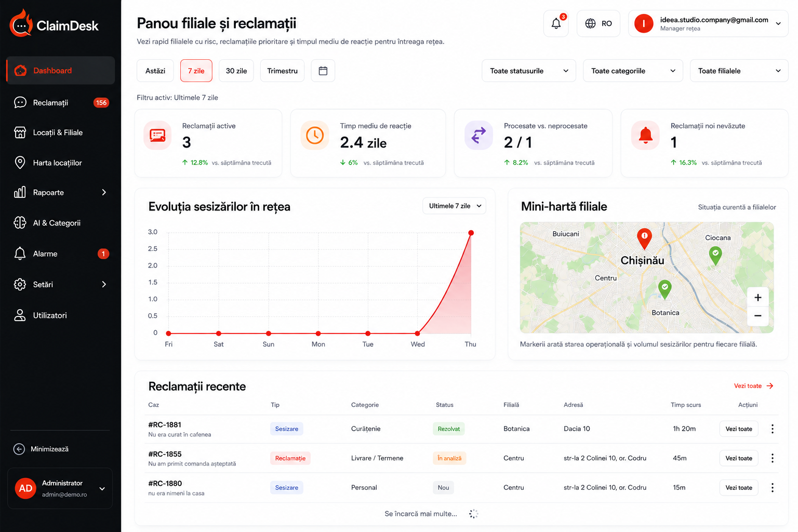Open Utilizatori menu item
The height and width of the screenshot is (532, 798).
pos(61,315)
